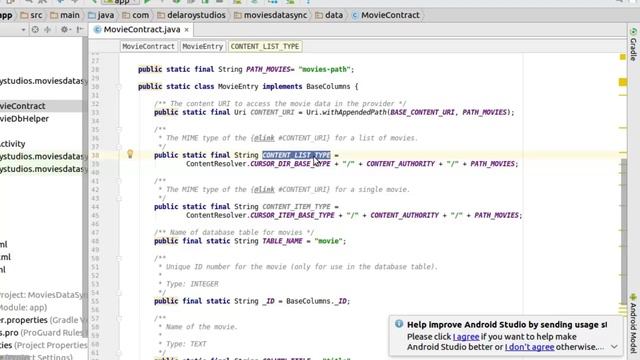Screen dimensions: 640x360
Task: Select the Activity file in the project tree
Action: [x=13, y=144]
